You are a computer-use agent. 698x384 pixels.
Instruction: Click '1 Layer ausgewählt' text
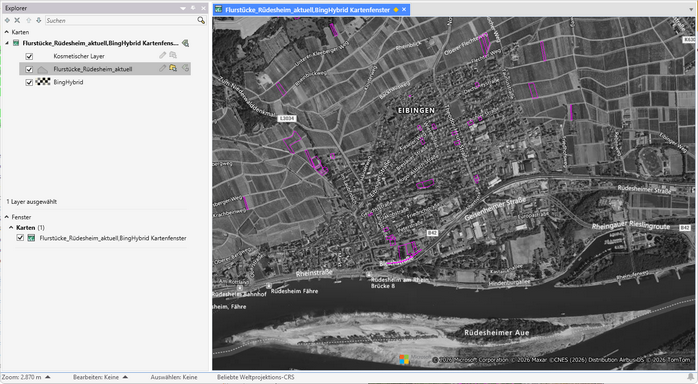(32, 202)
